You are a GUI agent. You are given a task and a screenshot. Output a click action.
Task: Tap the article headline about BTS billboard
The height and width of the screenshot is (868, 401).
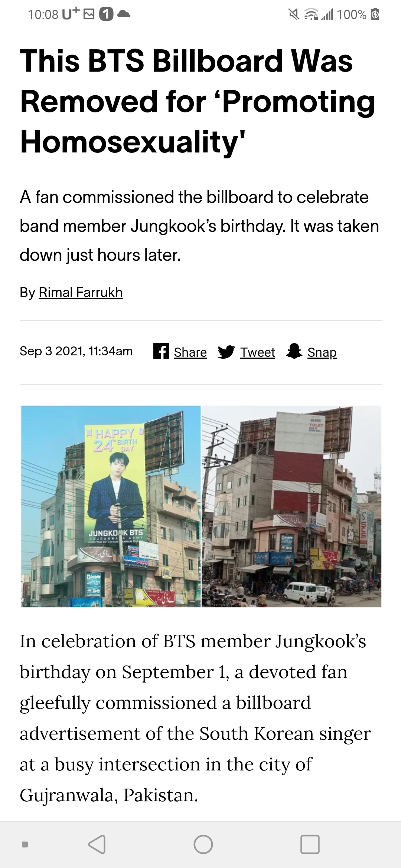click(x=198, y=101)
